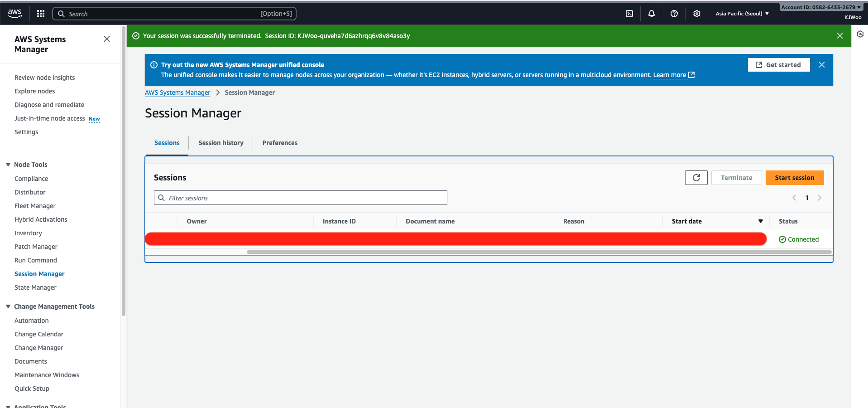The width and height of the screenshot is (868, 408).
Task: Open Compliance under Node Tools
Action: point(31,179)
